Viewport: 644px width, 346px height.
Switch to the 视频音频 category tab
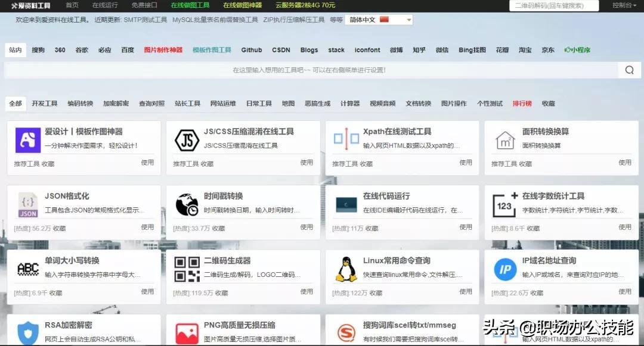[x=382, y=103]
